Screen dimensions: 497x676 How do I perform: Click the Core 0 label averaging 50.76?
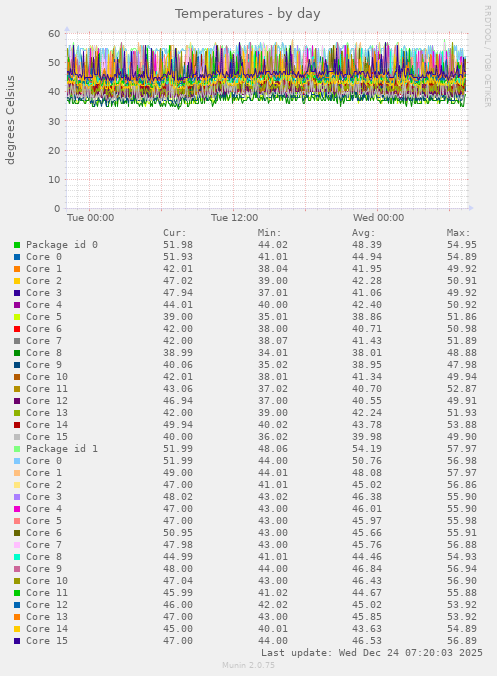point(44,461)
